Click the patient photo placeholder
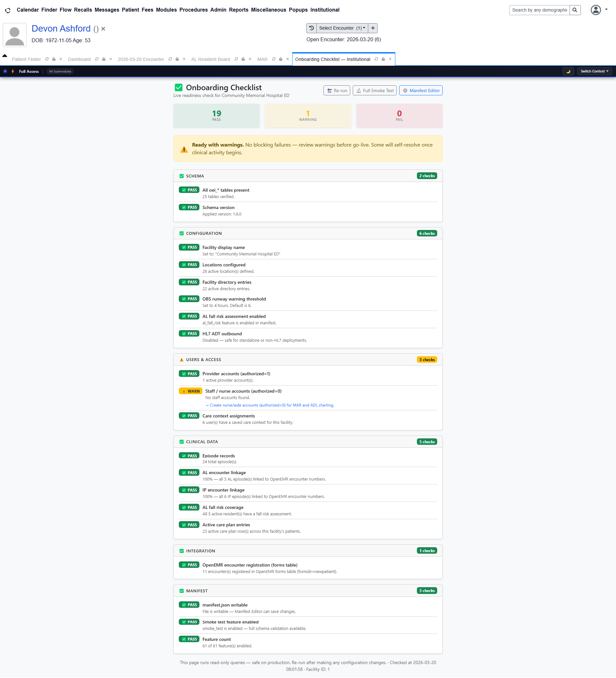Screen dimensions: 616x678 15,35
